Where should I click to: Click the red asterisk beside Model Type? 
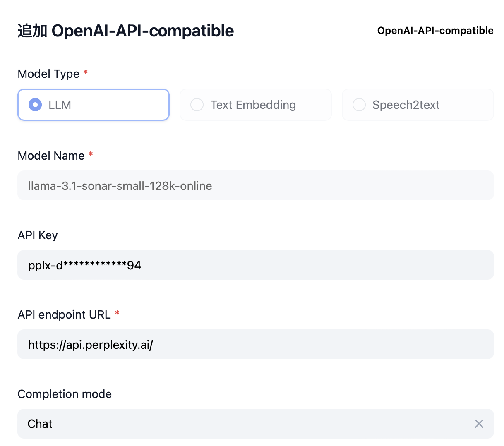tap(86, 73)
